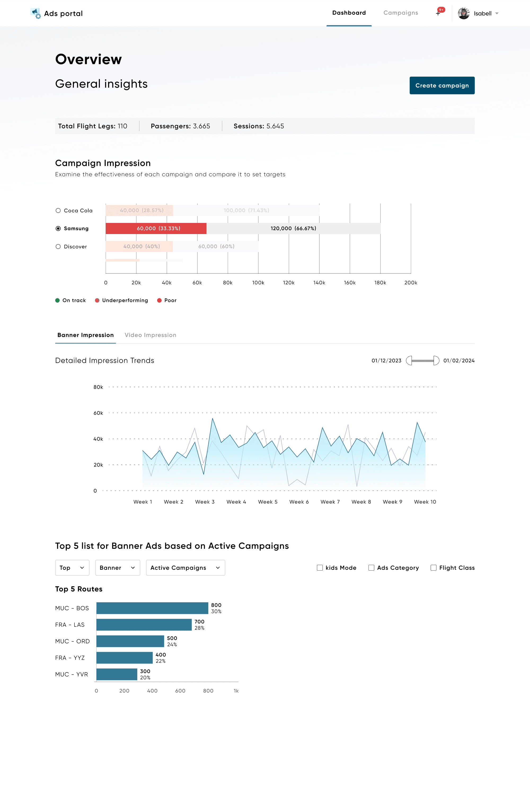Select the Discover radio button
This screenshot has height=812, width=530.
coord(58,247)
